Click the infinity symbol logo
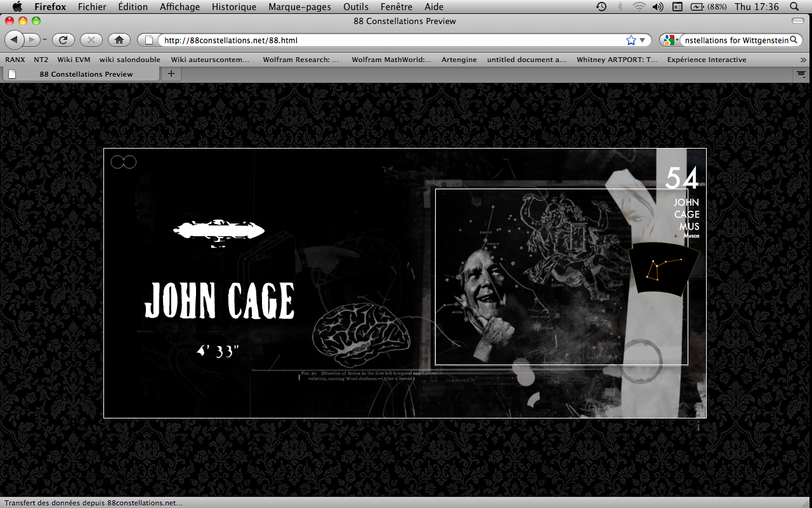This screenshot has width=812, height=508. tap(124, 162)
